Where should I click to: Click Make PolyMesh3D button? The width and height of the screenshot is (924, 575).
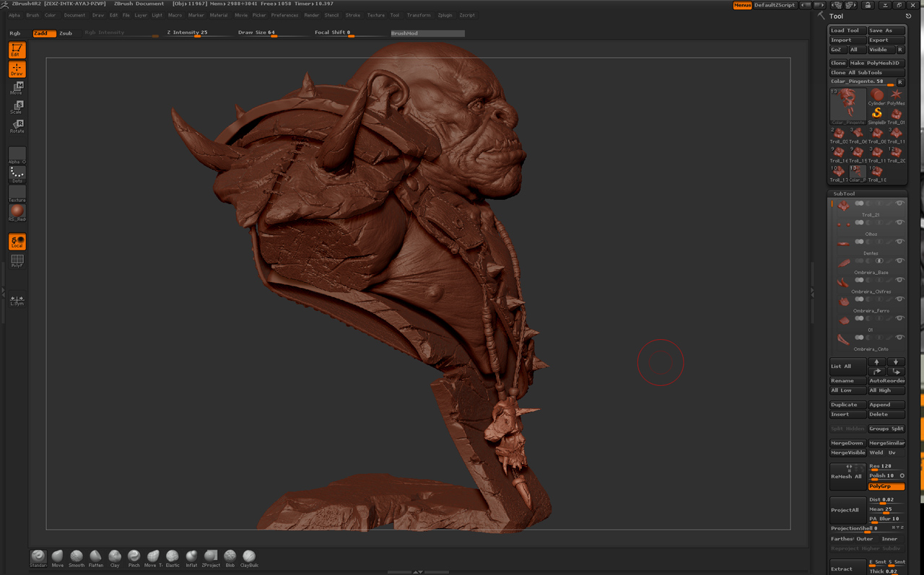coord(876,63)
